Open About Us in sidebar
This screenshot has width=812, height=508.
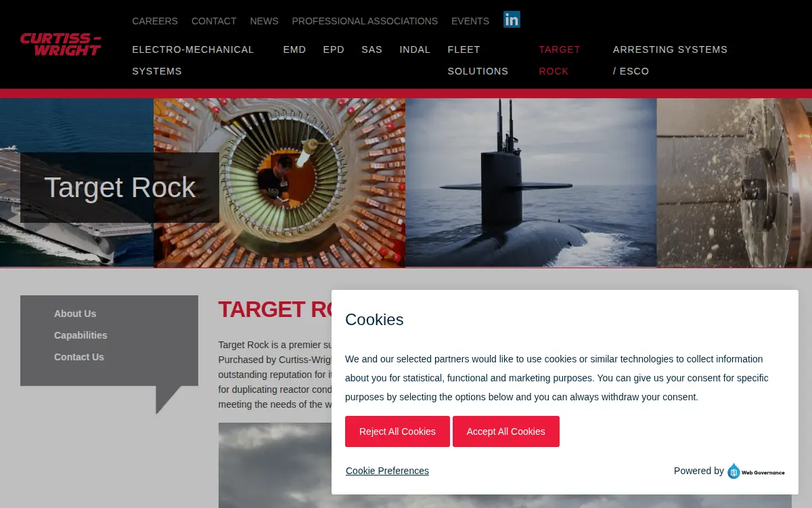75,314
